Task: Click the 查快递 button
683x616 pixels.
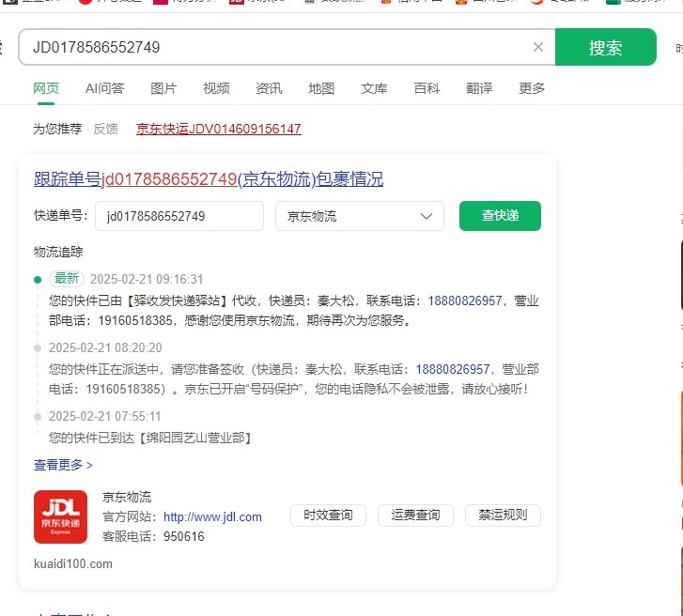Action: click(x=500, y=215)
